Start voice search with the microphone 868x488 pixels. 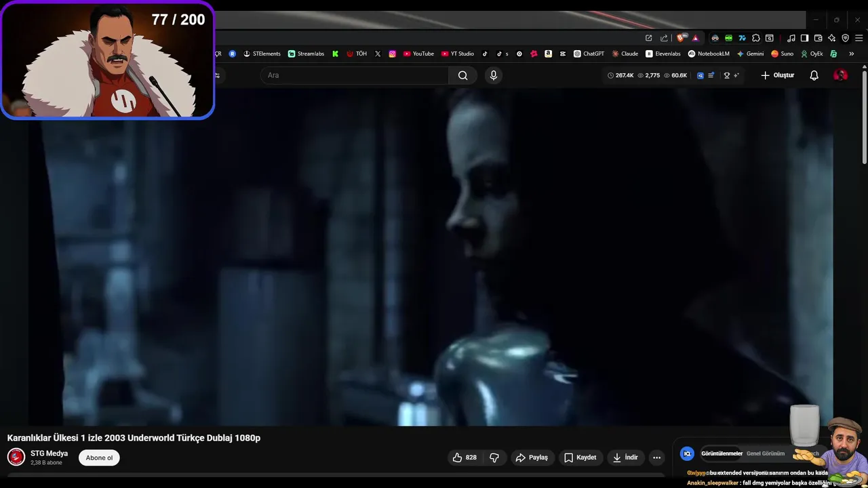tap(494, 75)
